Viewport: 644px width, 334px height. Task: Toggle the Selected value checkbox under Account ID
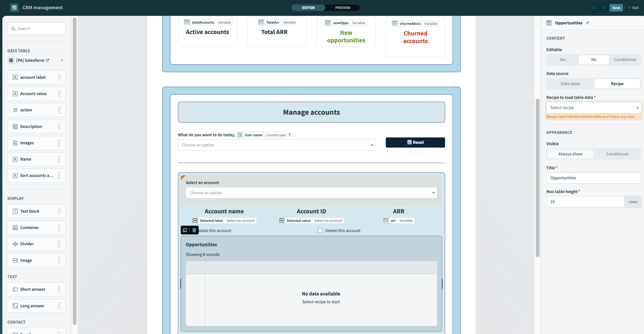coord(282,221)
